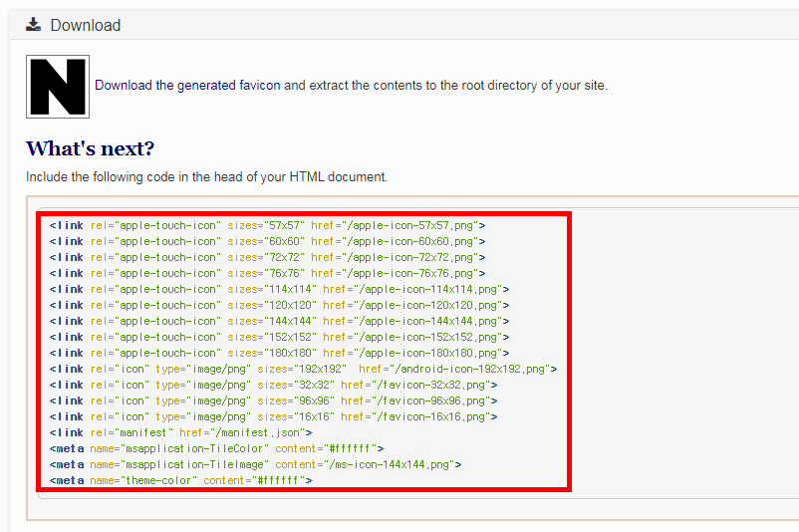799x532 pixels.
Task: Click the apple-touch-icon 114x114 code line
Action: coord(279,289)
